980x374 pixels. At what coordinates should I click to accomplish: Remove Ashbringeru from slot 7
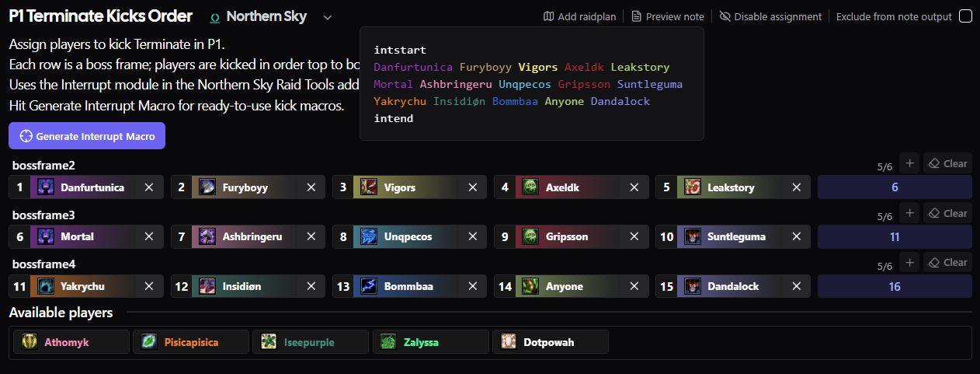(311, 236)
